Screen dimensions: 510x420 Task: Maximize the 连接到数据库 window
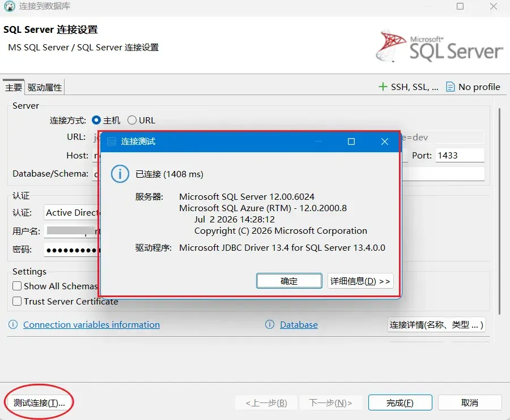(x=460, y=6)
